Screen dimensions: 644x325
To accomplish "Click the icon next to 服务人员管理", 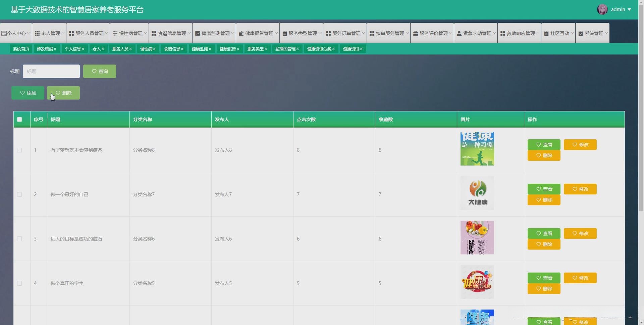I will pos(71,33).
